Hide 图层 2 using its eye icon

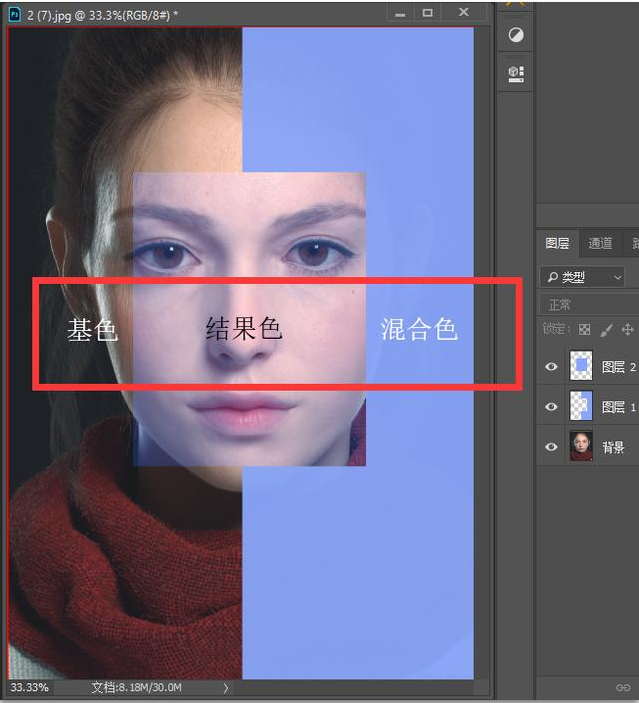coord(551,367)
